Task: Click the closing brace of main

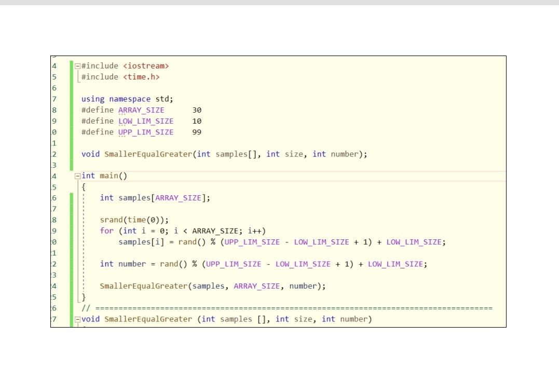Action: [x=84, y=297]
